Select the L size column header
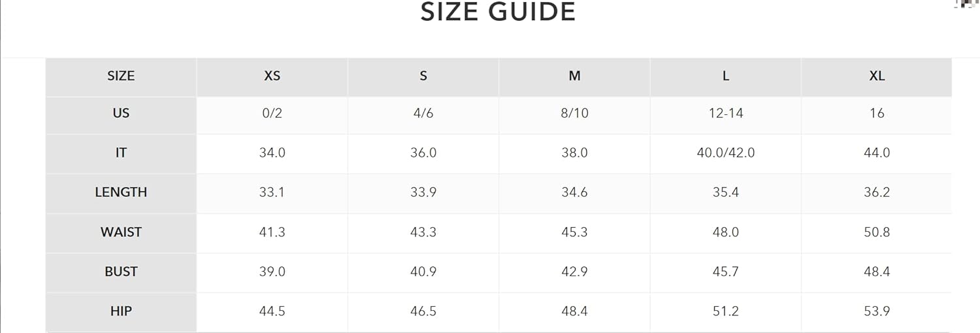 tap(726, 76)
